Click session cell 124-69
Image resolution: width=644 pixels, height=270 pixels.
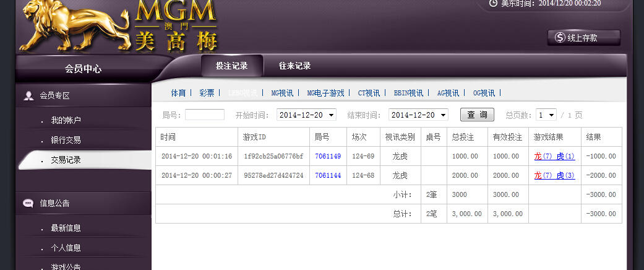point(363,156)
